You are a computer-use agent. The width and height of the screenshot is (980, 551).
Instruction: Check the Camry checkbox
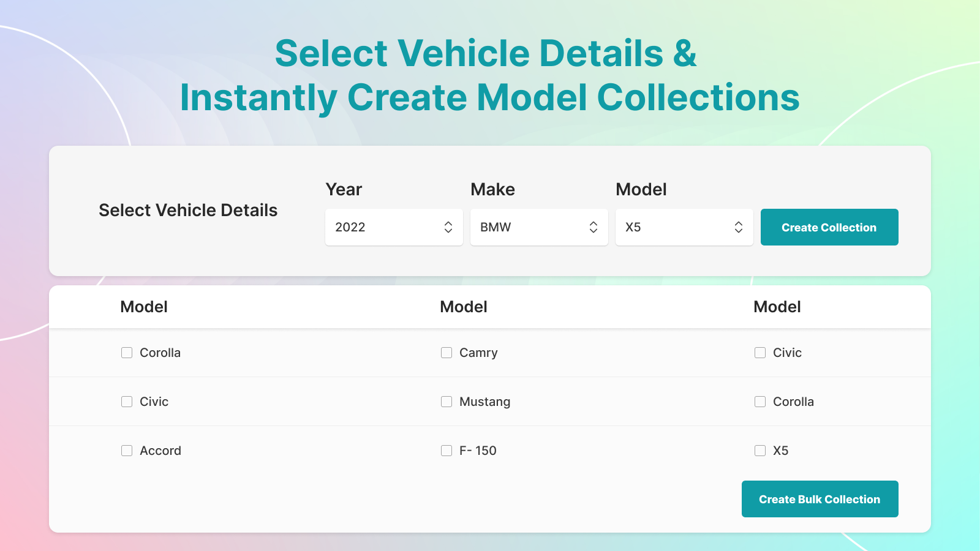coord(446,353)
